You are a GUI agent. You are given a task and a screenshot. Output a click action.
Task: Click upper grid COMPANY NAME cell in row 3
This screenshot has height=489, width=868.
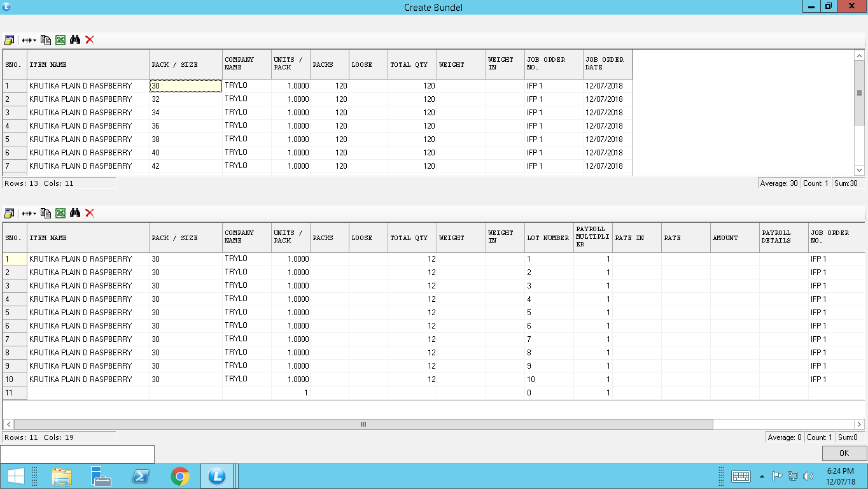(x=247, y=112)
